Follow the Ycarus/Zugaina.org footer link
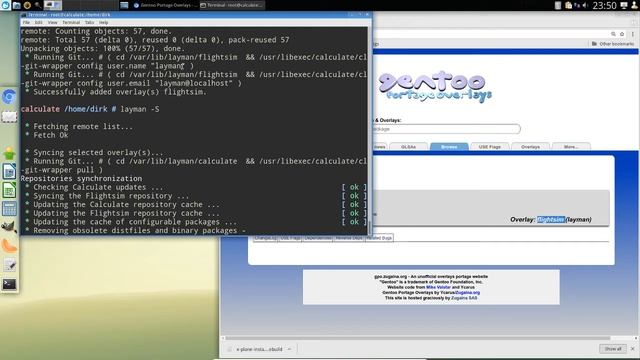640x360 pixels. [455, 293]
